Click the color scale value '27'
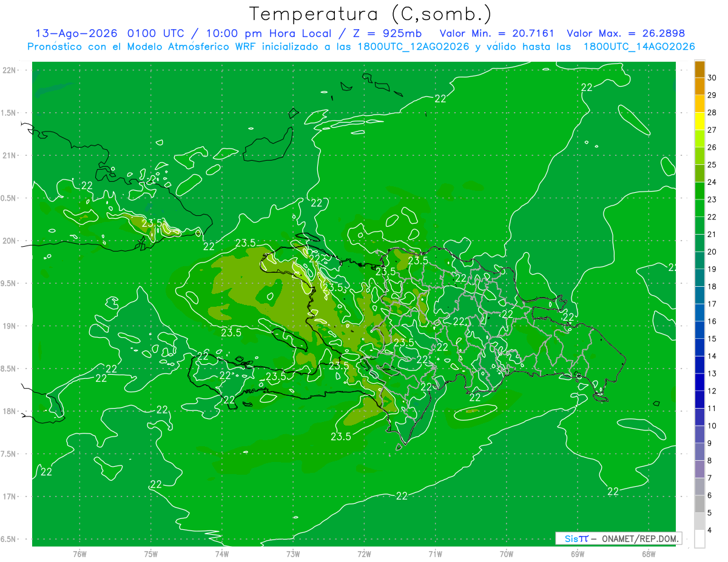 click(x=712, y=130)
